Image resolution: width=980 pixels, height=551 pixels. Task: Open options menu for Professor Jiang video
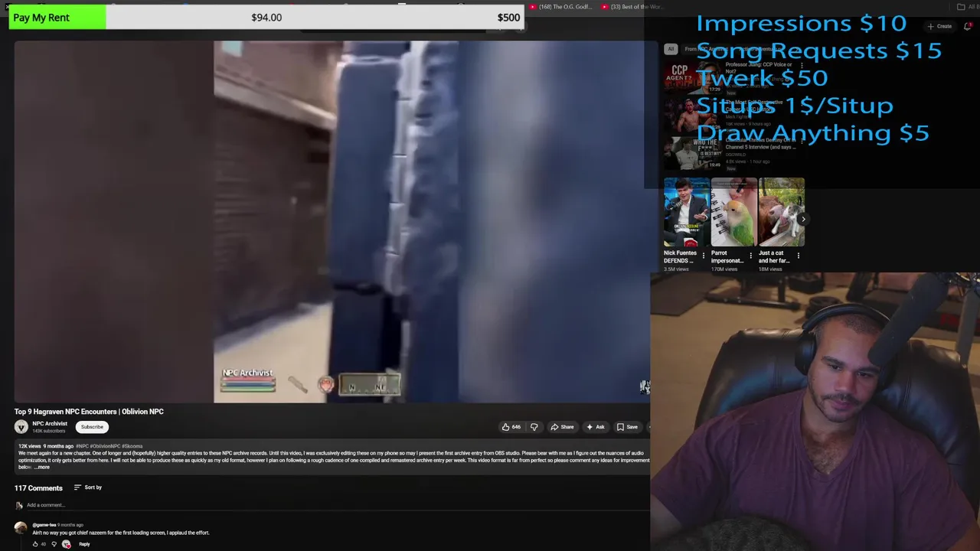802,66
